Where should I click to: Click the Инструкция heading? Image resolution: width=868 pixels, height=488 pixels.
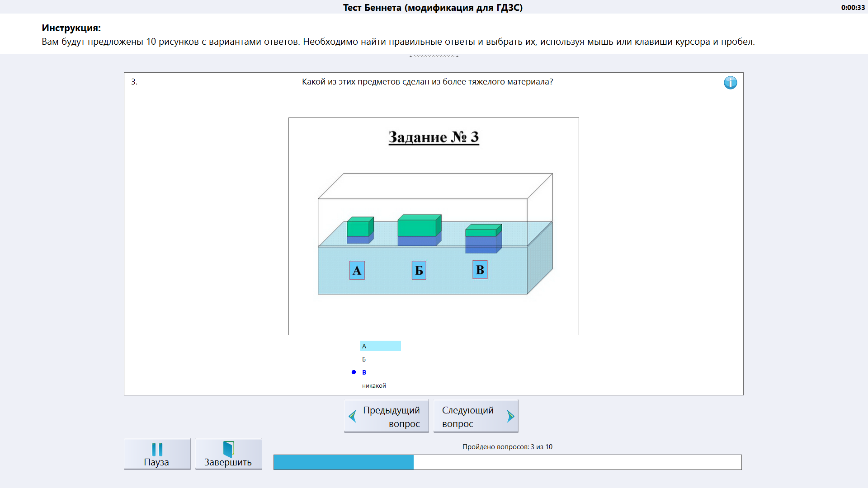(x=71, y=28)
